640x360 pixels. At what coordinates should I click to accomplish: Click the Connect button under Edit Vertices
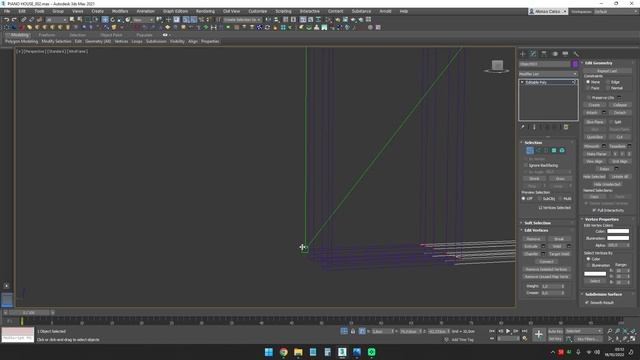(546, 262)
